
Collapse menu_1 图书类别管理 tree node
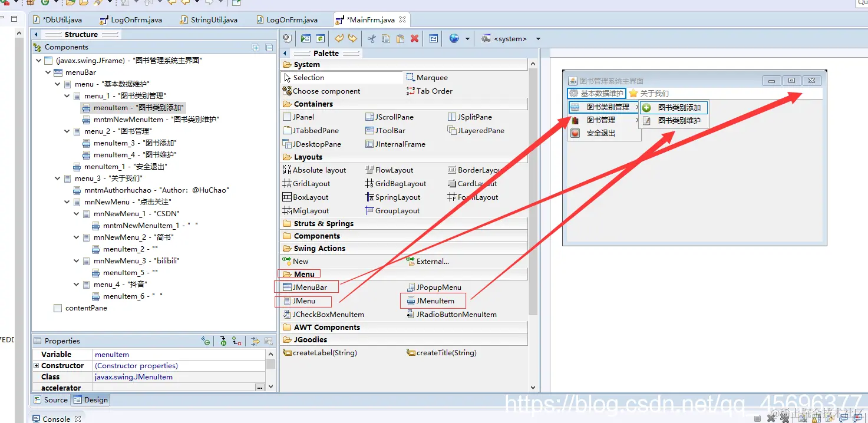[x=67, y=96]
